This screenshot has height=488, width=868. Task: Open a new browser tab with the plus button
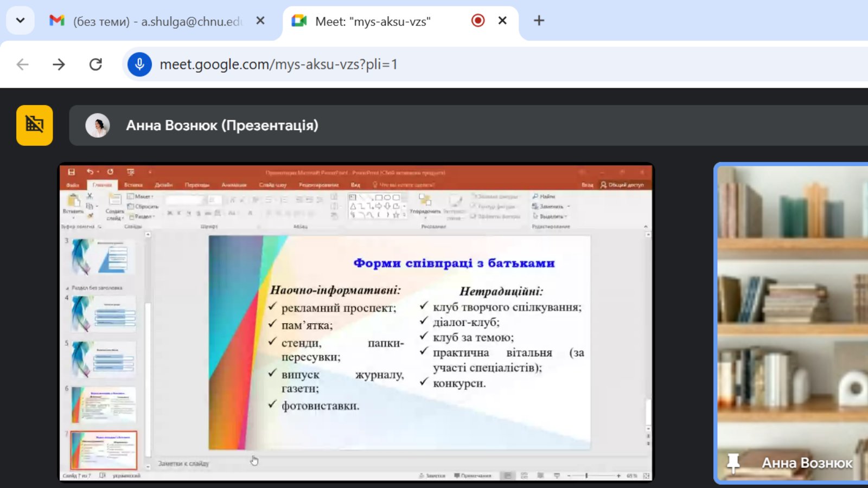click(x=539, y=21)
